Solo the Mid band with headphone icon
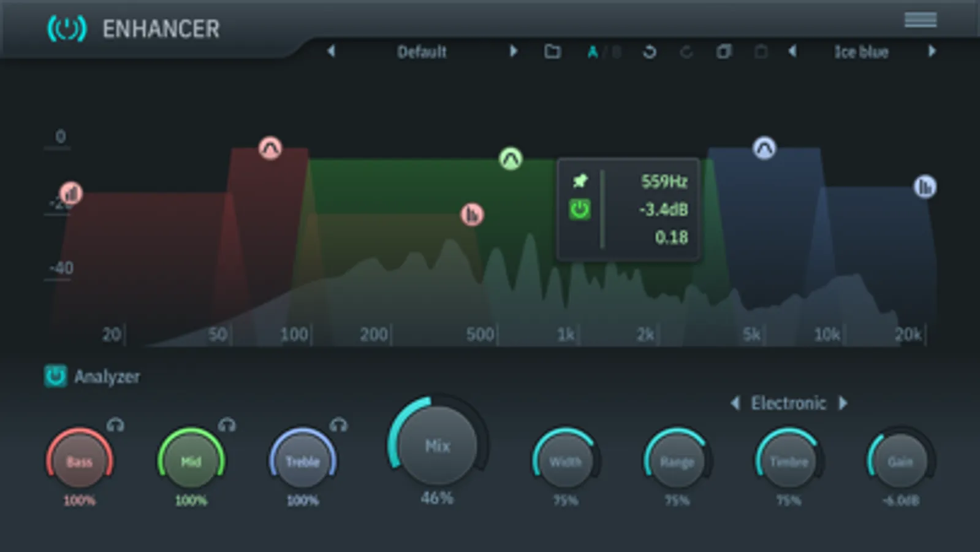 coord(227,424)
